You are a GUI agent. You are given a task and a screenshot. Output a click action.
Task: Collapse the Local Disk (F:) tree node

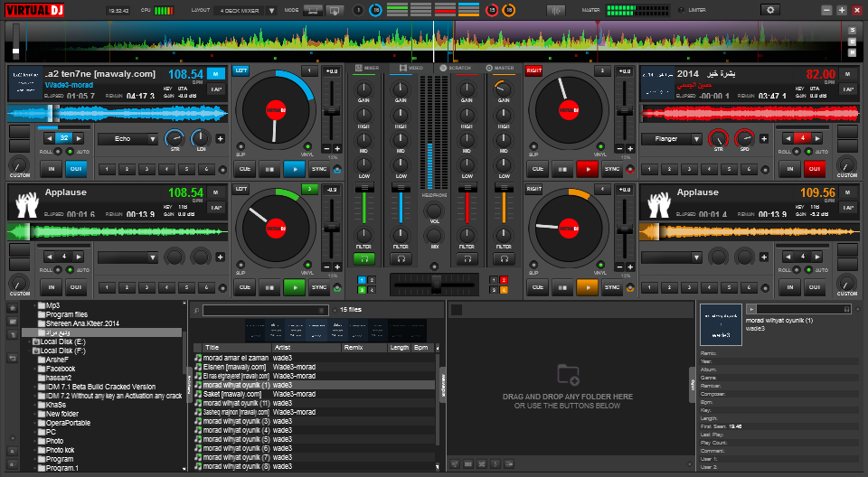[29, 351]
